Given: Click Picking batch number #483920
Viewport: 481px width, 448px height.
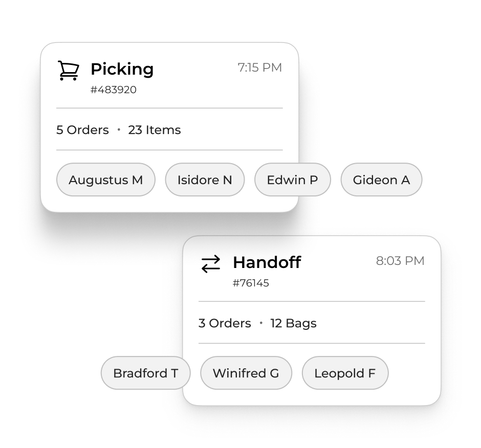Looking at the screenshot, I should pos(114,90).
